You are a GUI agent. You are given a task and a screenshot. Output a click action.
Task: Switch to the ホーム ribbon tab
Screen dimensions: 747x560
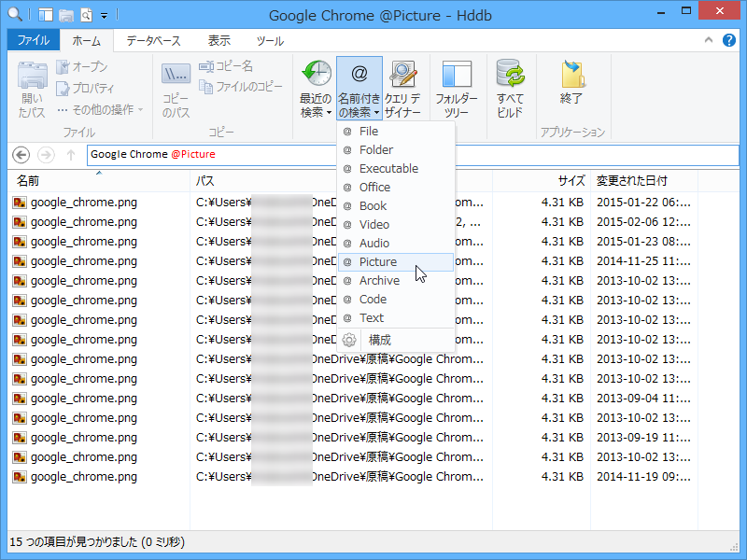click(86, 41)
